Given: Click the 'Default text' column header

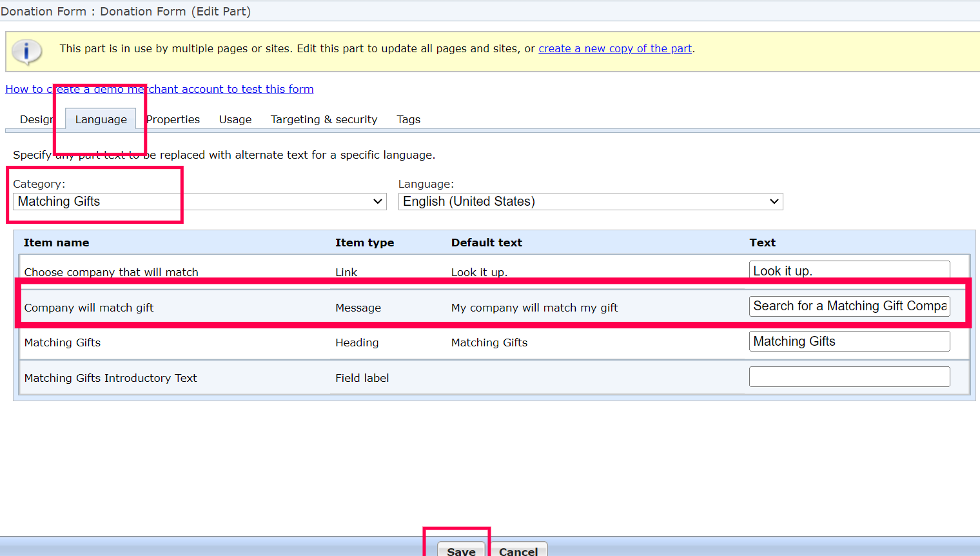Looking at the screenshot, I should (x=486, y=243).
